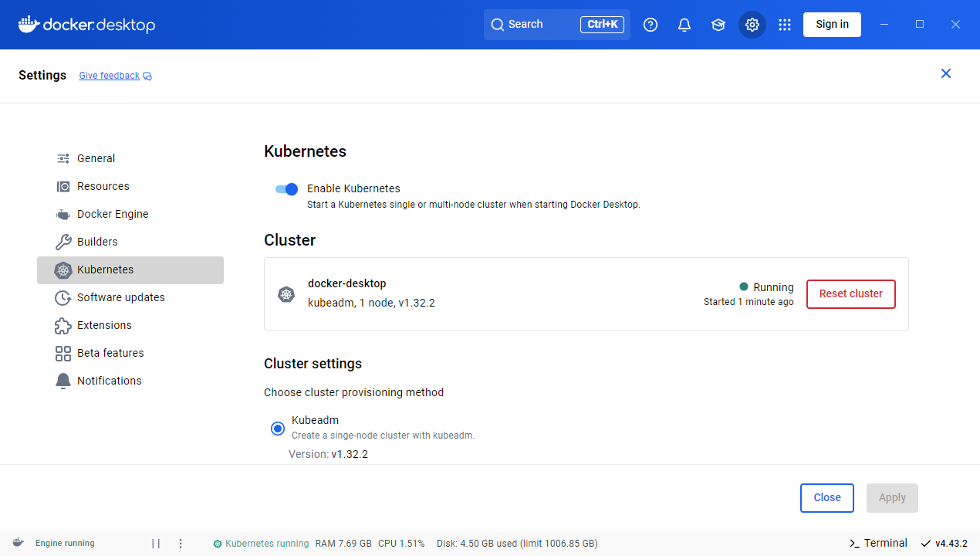Click the Reset cluster button
Screen dimensions: 980x556
(x=851, y=294)
